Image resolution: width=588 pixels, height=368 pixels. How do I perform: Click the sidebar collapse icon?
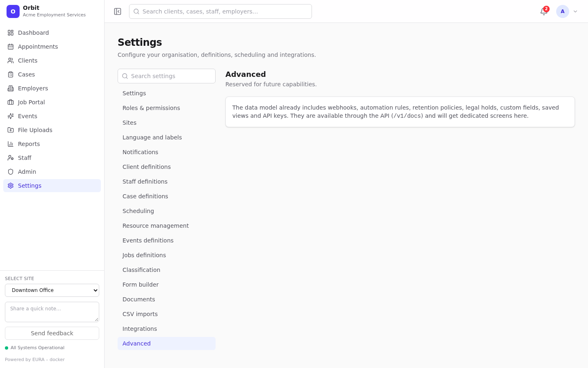(118, 11)
